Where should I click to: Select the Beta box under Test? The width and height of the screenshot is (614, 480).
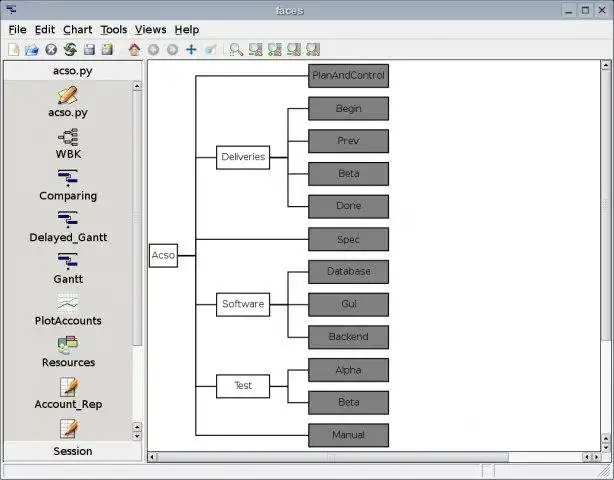click(x=349, y=402)
